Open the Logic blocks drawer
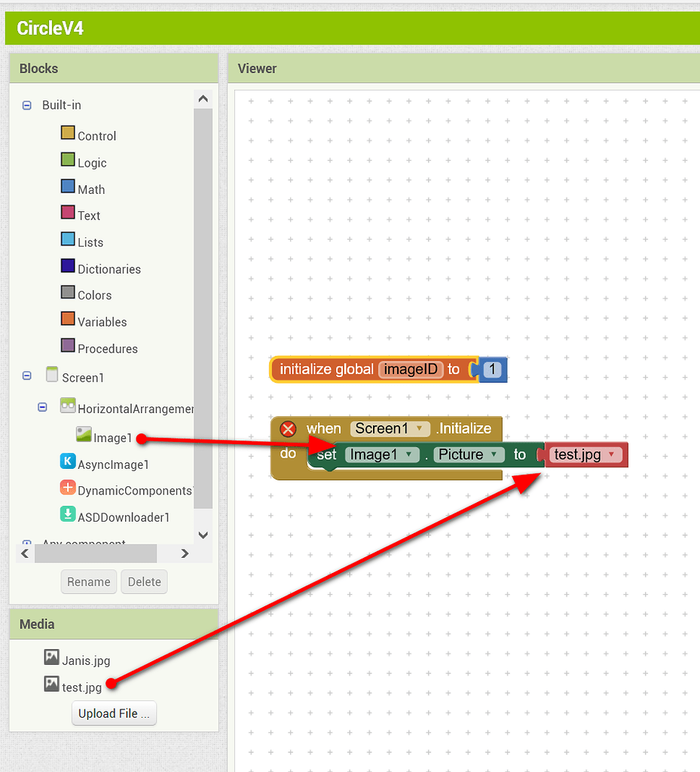The width and height of the screenshot is (700, 772). click(90, 162)
